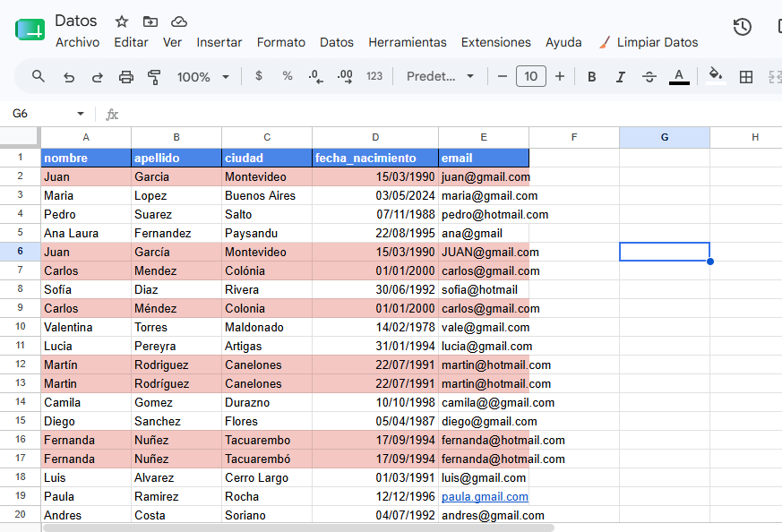Viewport: 782px width, 532px height.
Task: Open the Ver menu
Action: (x=172, y=42)
